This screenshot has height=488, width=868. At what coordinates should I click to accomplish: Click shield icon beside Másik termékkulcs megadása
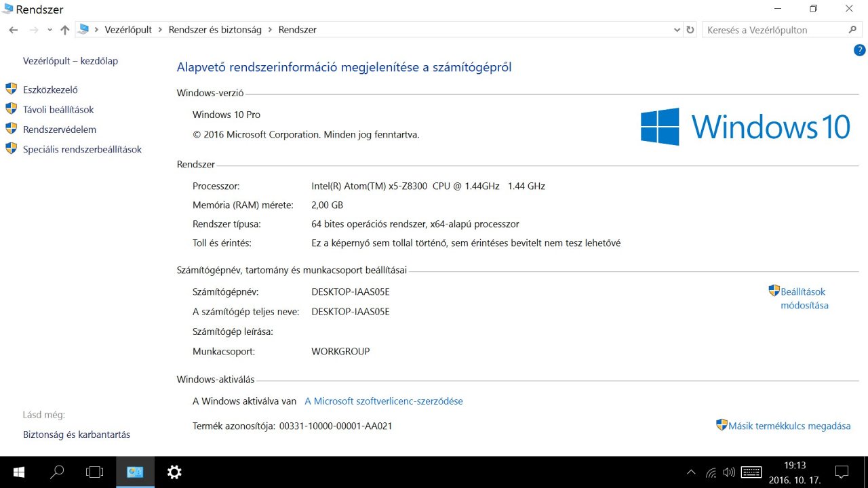point(722,425)
